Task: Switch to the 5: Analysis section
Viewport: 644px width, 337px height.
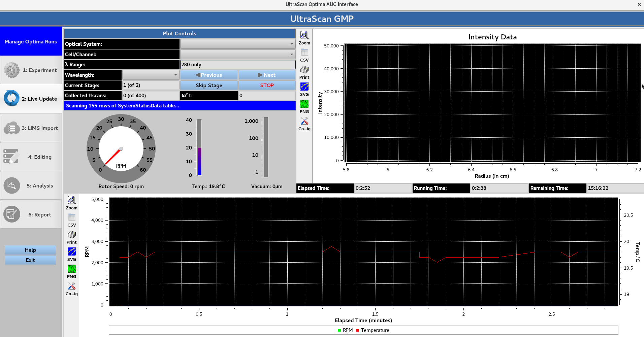Action: pos(31,186)
